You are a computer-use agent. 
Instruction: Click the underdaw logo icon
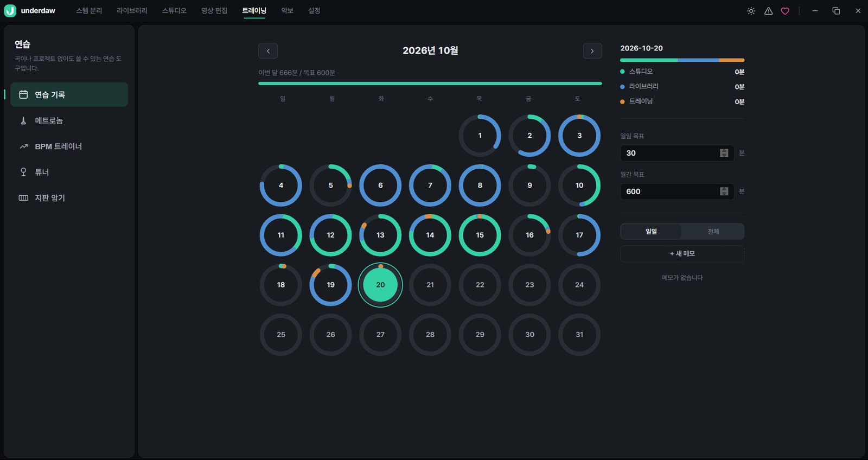(10, 11)
